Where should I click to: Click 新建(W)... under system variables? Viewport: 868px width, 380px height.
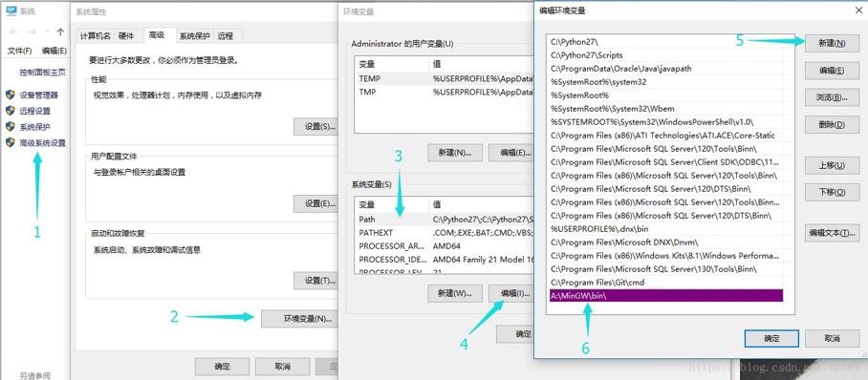(x=455, y=293)
